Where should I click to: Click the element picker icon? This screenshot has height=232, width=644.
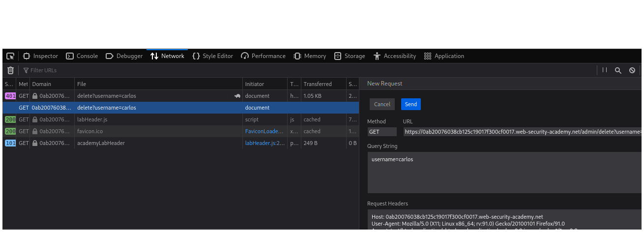coord(10,56)
